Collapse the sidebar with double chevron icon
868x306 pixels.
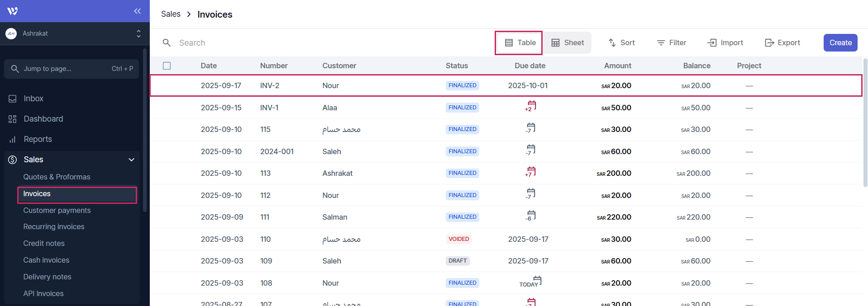point(137,11)
